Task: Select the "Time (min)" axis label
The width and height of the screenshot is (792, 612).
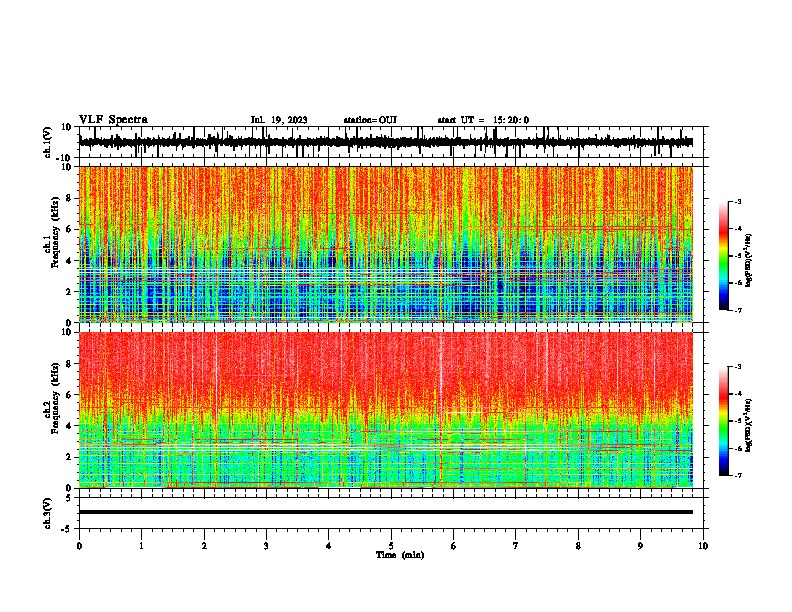Action: pyautogui.click(x=400, y=555)
